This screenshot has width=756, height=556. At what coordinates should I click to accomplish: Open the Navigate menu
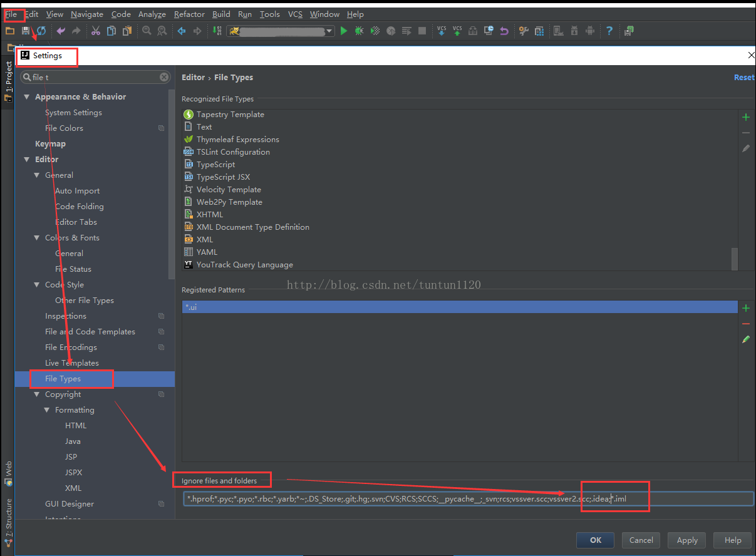(x=87, y=14)
